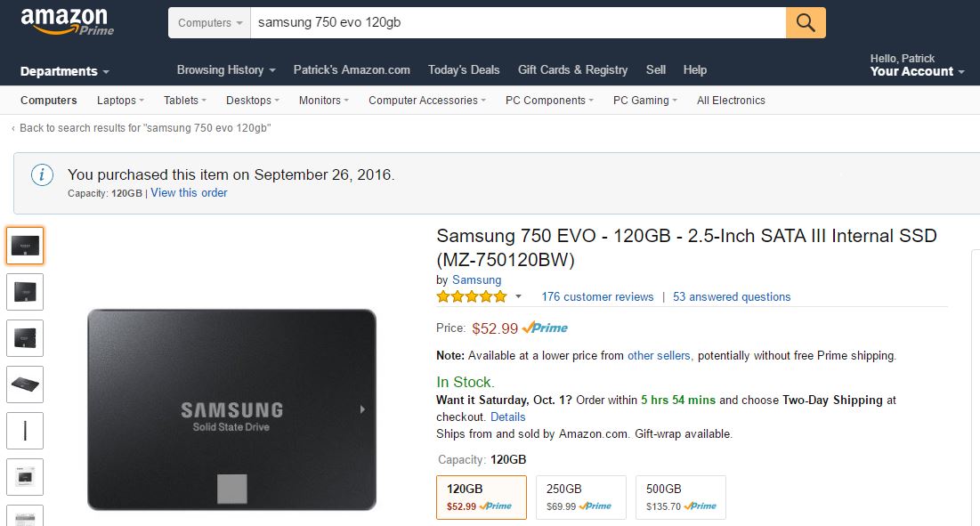Select the first SSD front-view thumbnail
This screenshot has height=526, width=980.
point(25,246)
